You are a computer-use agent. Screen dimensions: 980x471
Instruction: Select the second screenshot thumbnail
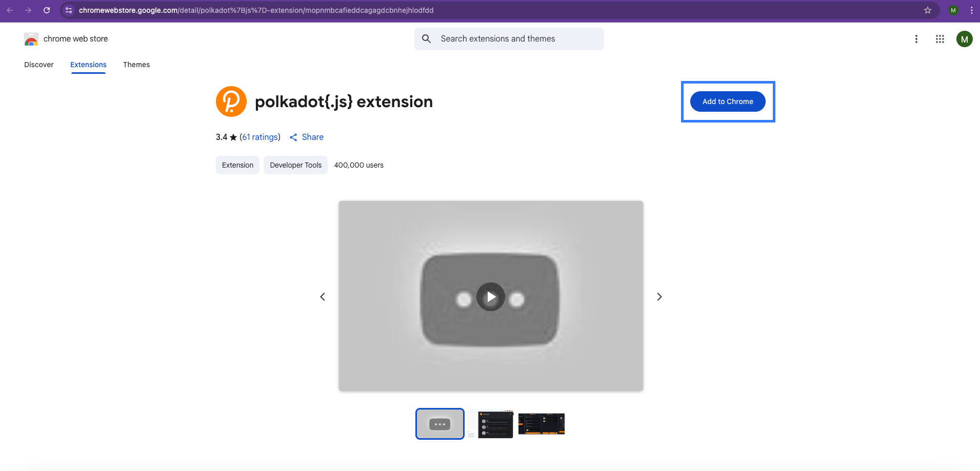490,424
